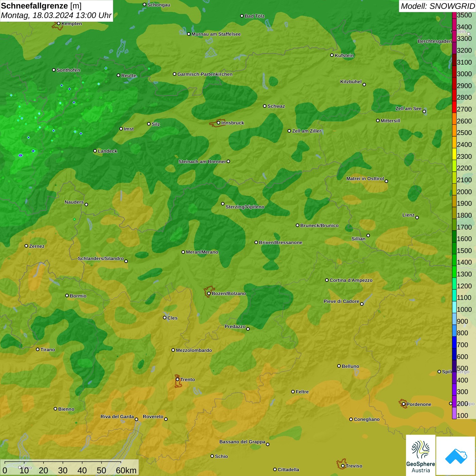This screenshot has height=476, width=476.
Task: Click the Schongau label
Action: click(x=158, y=5)
